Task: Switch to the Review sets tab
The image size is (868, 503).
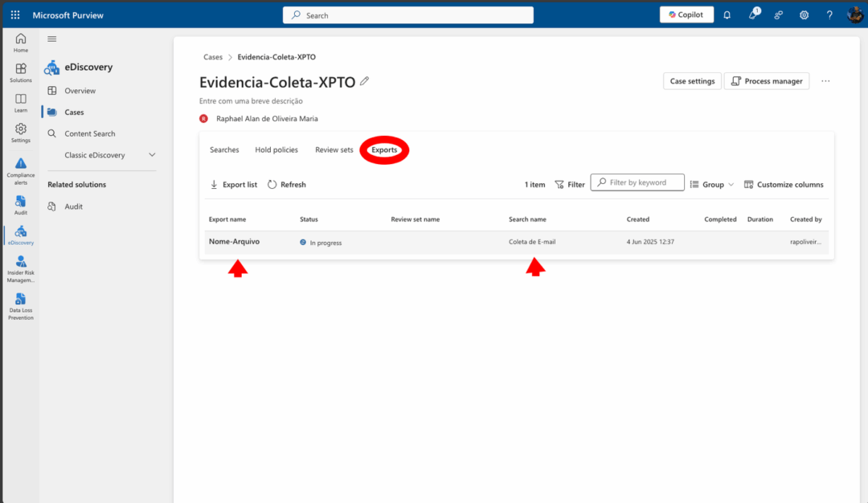Action: pyautogui.click(x=334, y=150)
